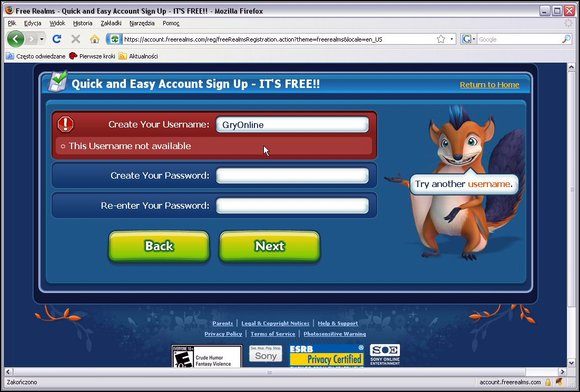
Task: Expand the address bar URL history dropdown
Action: click(x=452, y=39)
